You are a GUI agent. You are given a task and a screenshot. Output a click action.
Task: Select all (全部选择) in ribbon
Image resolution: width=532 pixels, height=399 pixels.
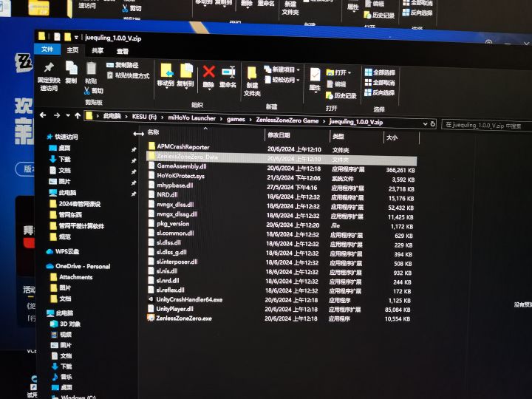[x=380, y=72]
